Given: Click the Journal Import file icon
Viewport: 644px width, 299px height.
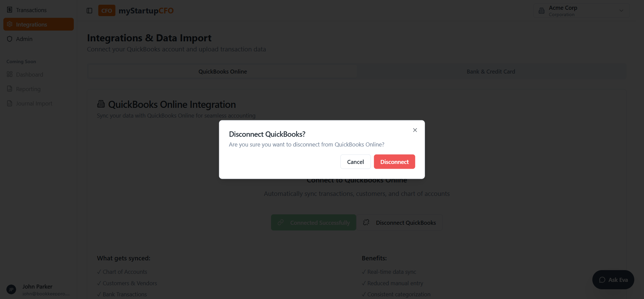Looking at the screenshot, I should (x=10, y=103).
